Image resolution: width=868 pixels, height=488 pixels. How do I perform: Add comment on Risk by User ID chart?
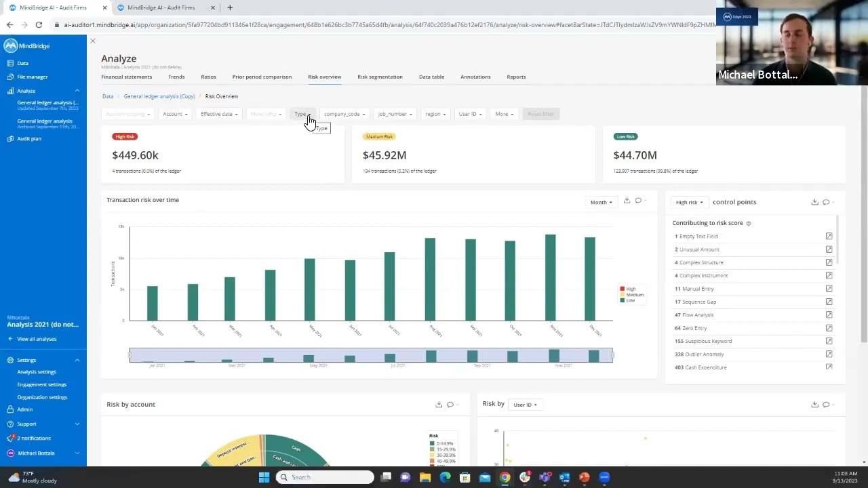[x=827, y=405]
